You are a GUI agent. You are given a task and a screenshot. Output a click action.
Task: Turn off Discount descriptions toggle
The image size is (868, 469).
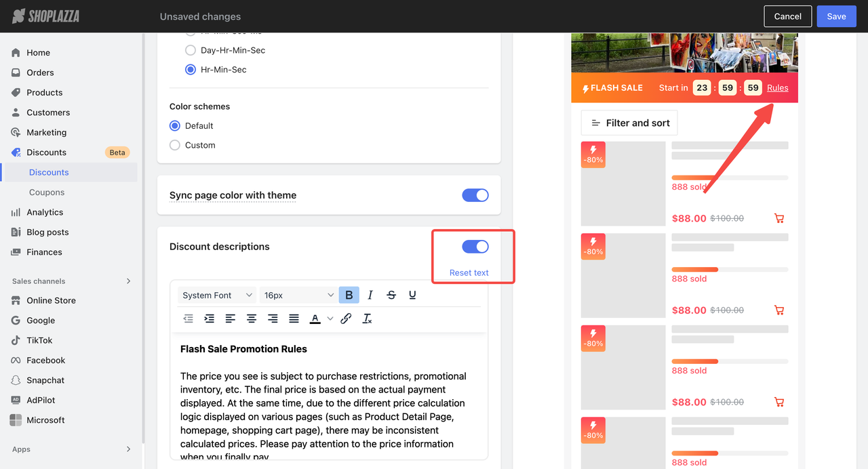[475, 247]
